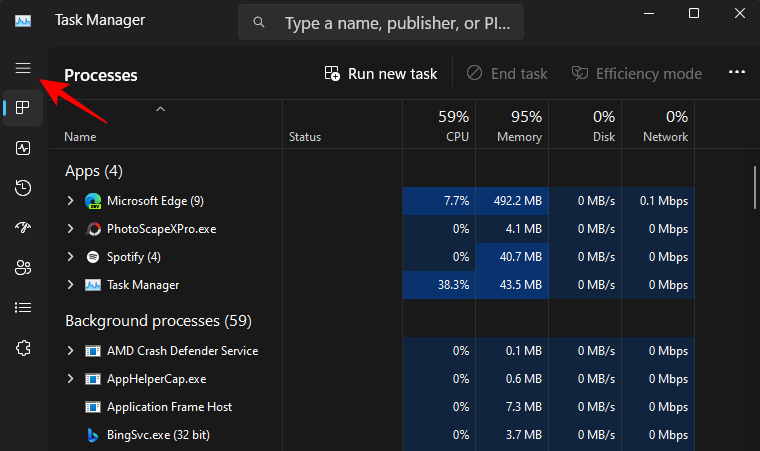
Task: Switch to the Users page icon
Action: [22, 268]
